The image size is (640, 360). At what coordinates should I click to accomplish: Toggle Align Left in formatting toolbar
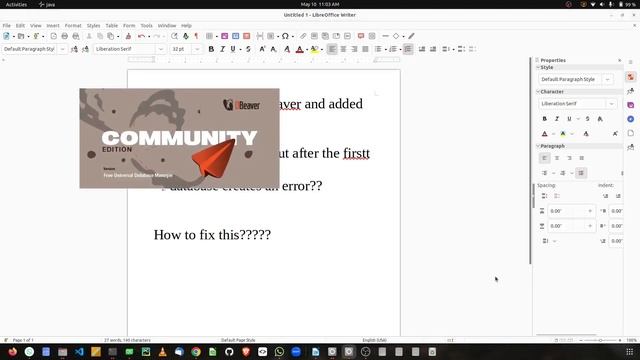[332, 49]
